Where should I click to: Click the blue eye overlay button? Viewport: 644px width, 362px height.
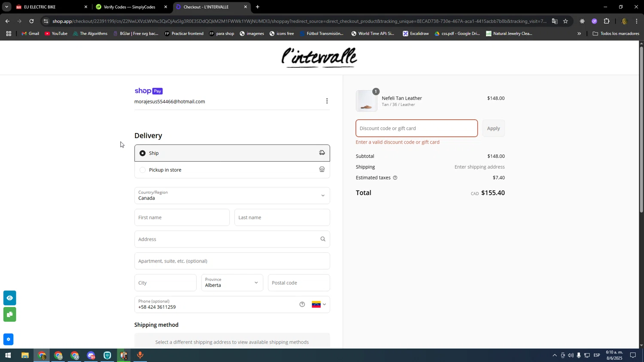click(9, 298)
